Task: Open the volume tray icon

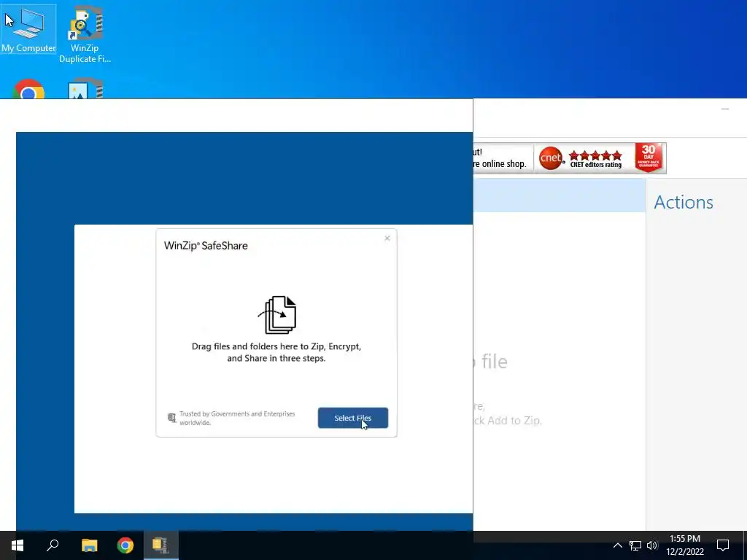Action: pyautogui.click(x=652, y=545)
